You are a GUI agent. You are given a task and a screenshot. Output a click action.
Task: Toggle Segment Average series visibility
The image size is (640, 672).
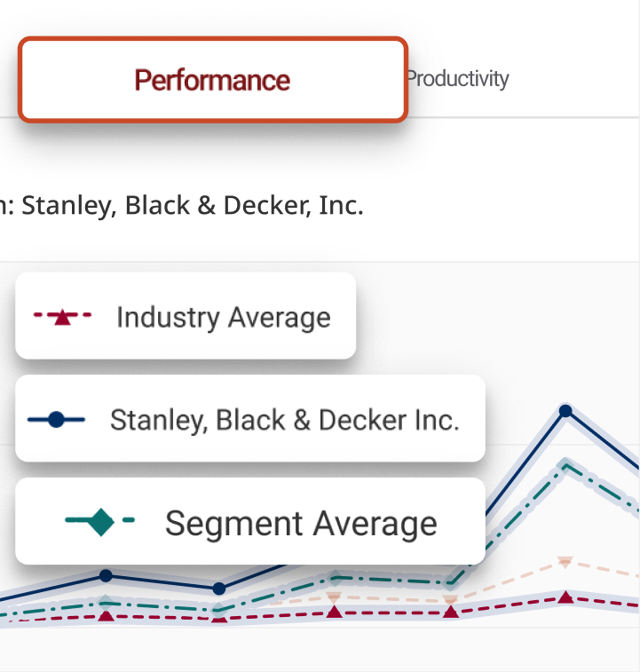(301, 523)
